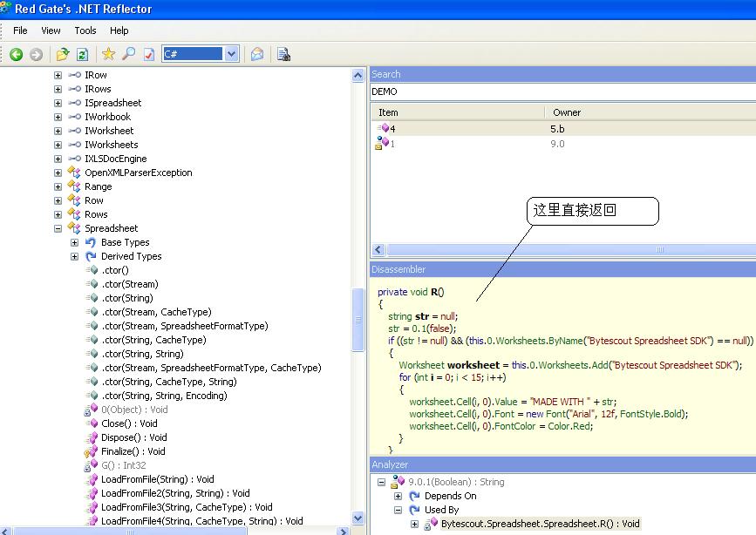Select .ctor(String, String, Encoding) constructor

click(165, 396)
